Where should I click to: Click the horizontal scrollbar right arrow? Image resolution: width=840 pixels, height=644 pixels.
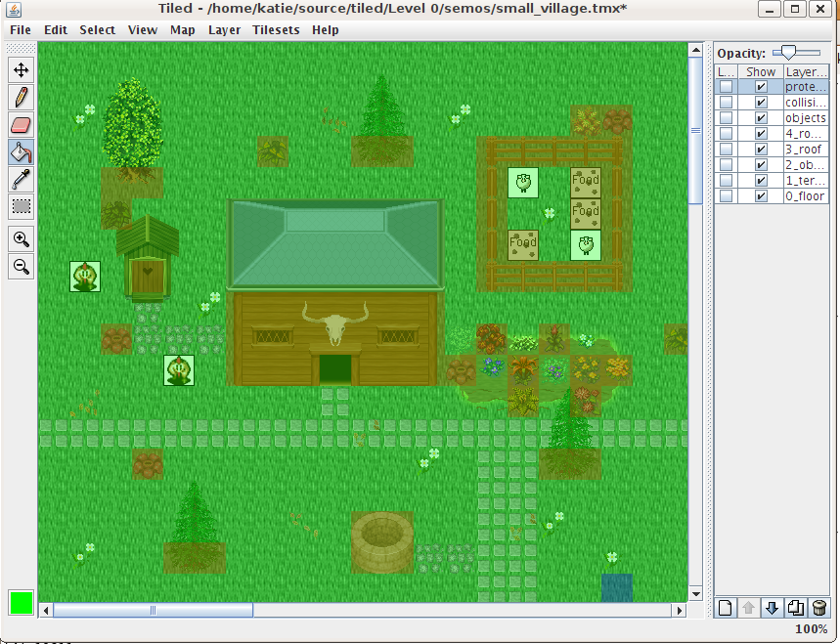click(680, 610)
